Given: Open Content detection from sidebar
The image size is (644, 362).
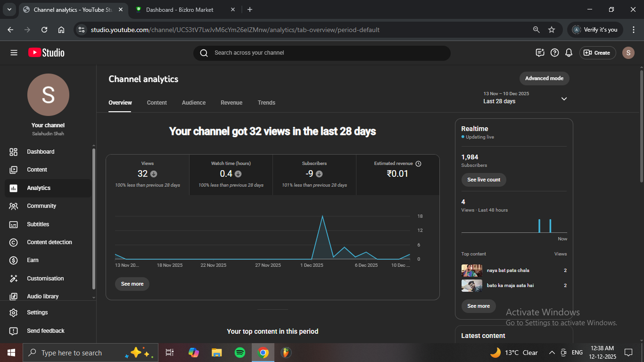Looking at the screenshot, I should tap(49, 242).
